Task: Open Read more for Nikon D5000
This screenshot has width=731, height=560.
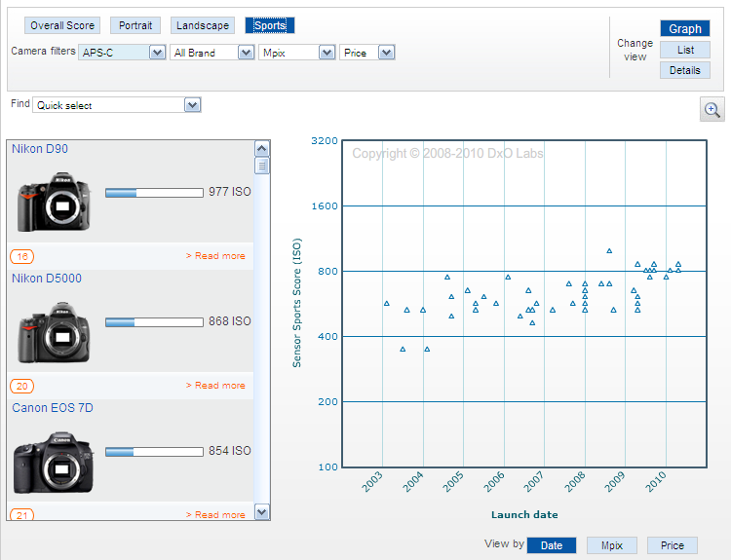Action: point(215,386)
